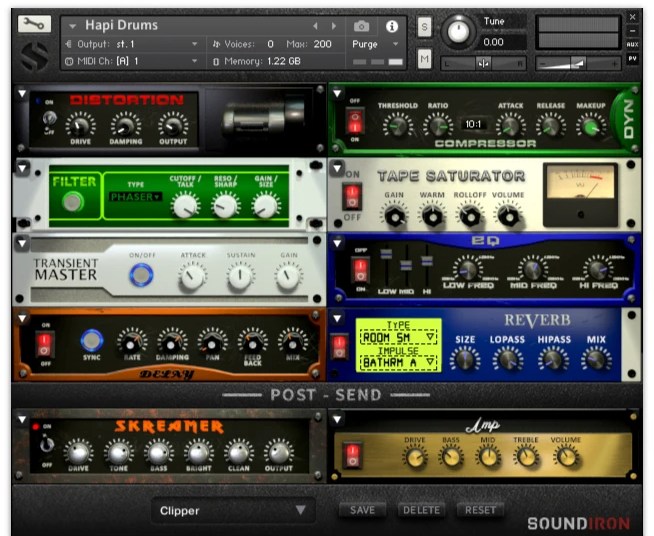Toggle the Delay Sync button
This screenshot has width=654, height=536.
click(91, 340)
